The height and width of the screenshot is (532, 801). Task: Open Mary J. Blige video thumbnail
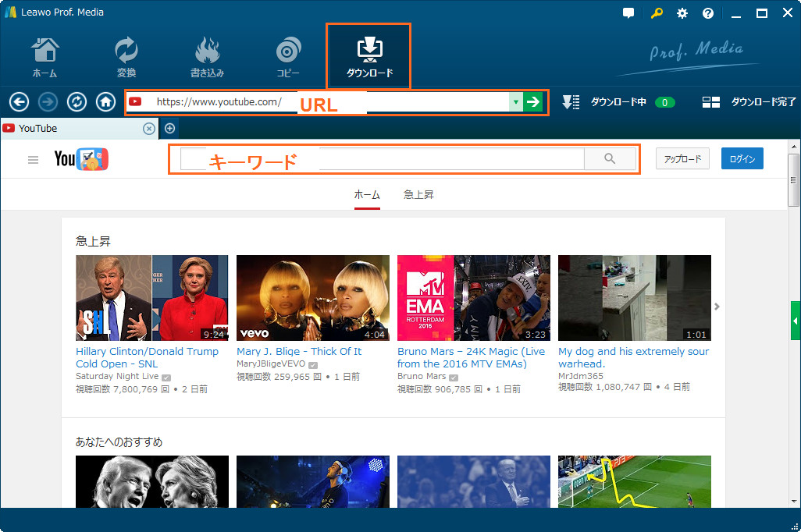(312, 298)
